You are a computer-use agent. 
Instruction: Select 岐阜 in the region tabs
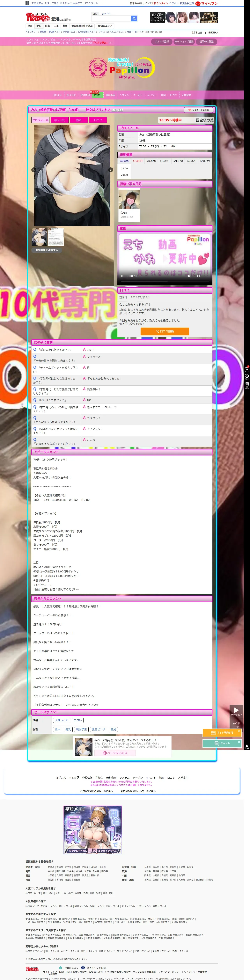point(48,26)
